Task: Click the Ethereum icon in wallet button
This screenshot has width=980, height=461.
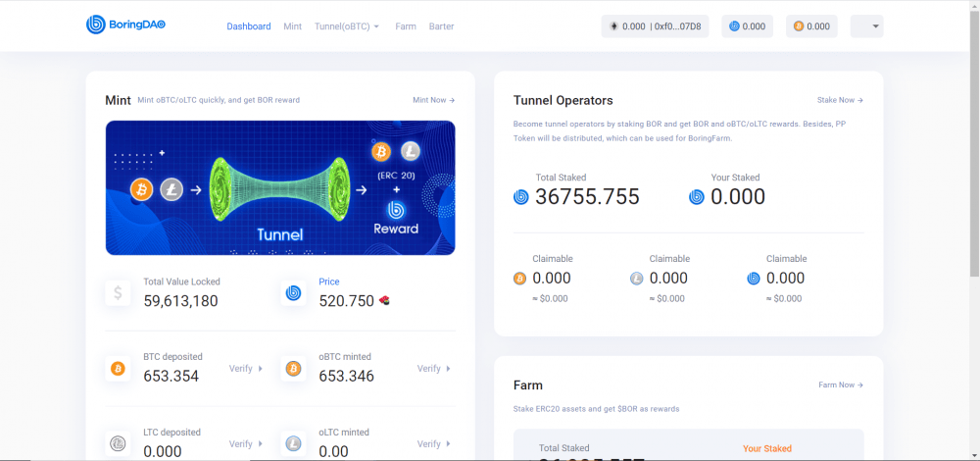Action: (x=614, y=26)
